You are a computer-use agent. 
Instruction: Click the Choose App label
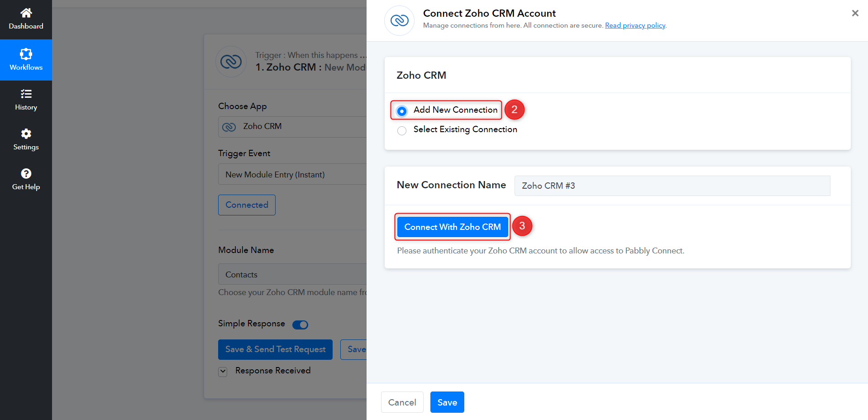click(x=242, y=106)
